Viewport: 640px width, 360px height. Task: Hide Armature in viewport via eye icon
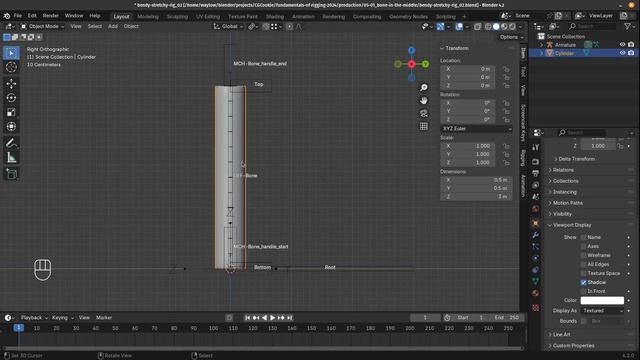click(x=622, y=44)
